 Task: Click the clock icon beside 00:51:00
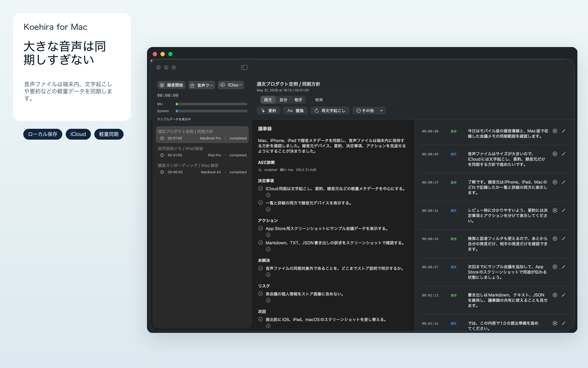point(162,138)
